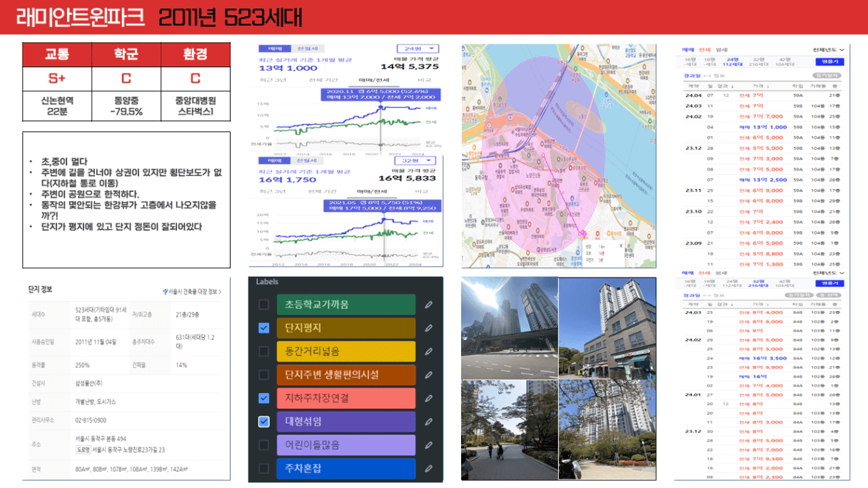
Task: Expand 전체년도 dropdown in the 32평 transaction table
Action: click(x=828, y=272)
